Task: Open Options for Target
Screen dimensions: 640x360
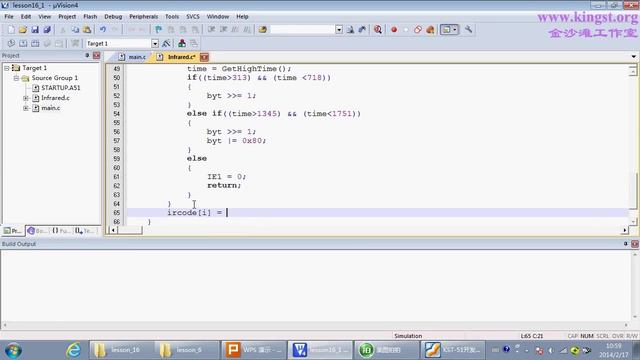Action: click(x=166, y=43)
